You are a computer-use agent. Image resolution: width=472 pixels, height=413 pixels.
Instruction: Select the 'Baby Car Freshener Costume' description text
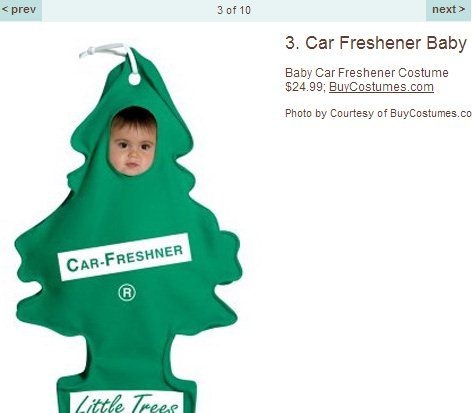367,73
